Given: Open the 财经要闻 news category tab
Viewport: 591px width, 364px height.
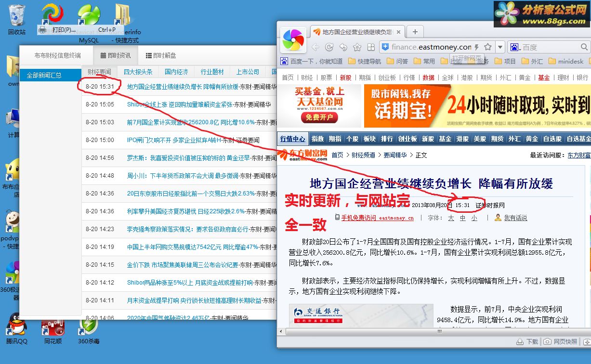Looking at the screenshot, I should tap(99, 72).
